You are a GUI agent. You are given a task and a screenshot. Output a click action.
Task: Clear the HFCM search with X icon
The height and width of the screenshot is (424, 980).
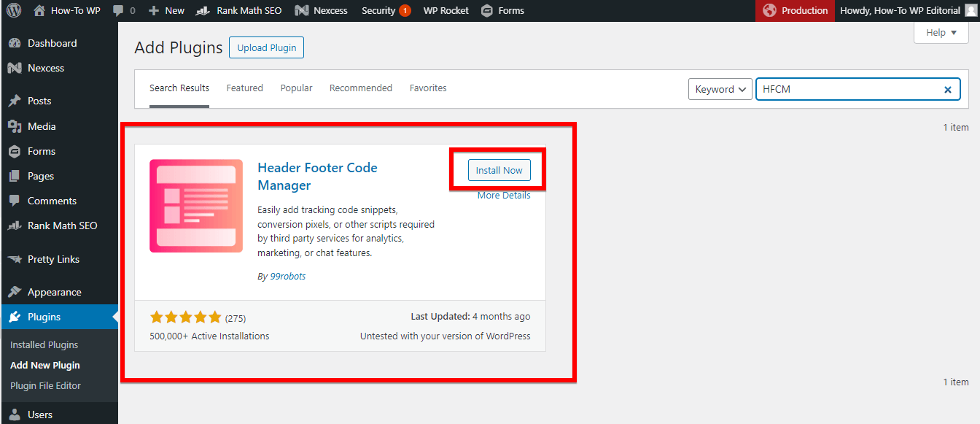(x=948, y=90)
